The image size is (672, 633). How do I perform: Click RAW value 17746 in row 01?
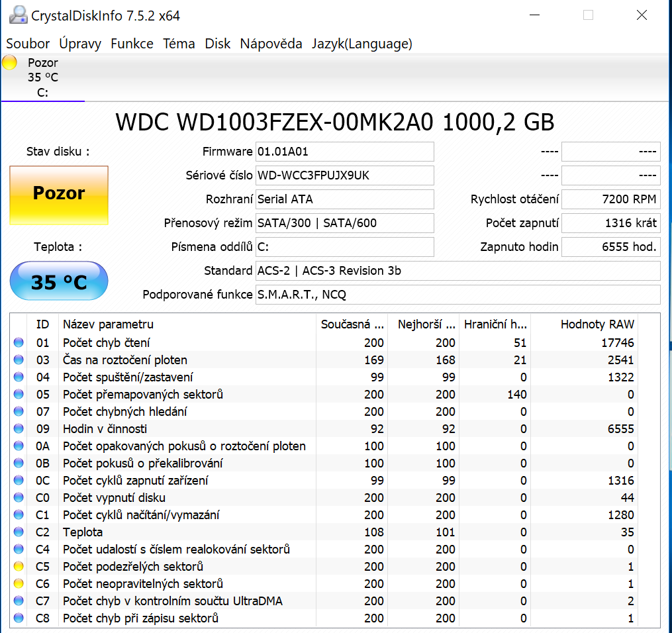[x=617, y=342]
